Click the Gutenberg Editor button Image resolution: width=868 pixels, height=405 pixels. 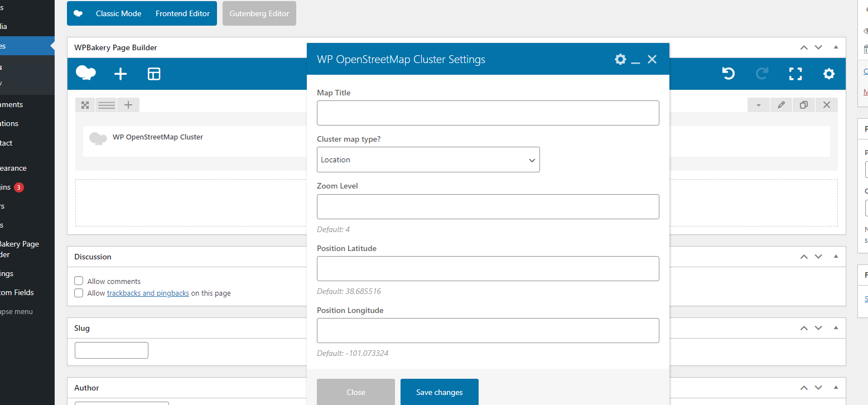[259, 13]
